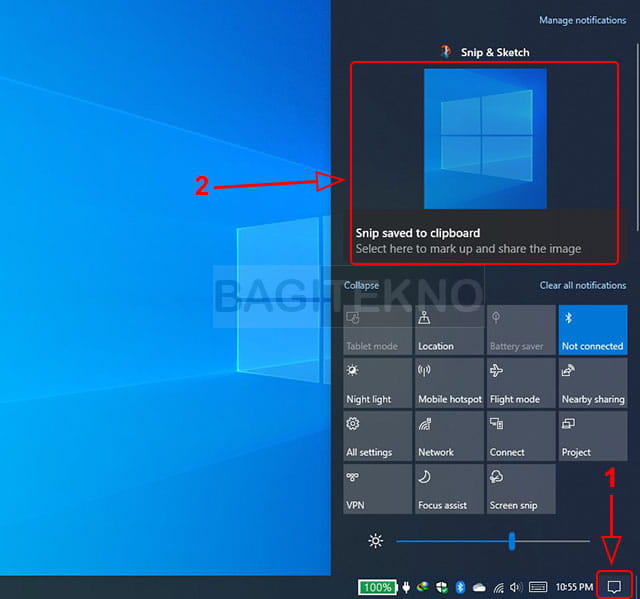Click the power plug tray icon
Image resolution: width=640 pixels, height=599 pixels.
pyautogui.click(x=406, y=587)
